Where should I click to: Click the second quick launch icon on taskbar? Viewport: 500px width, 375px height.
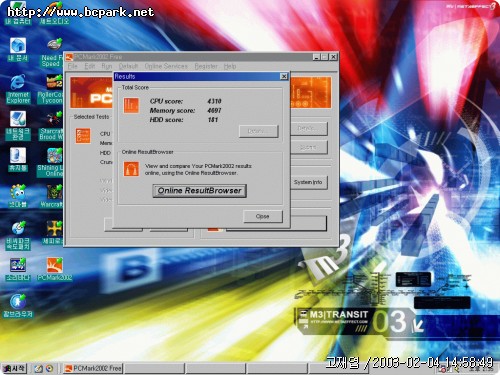point(50,368)
